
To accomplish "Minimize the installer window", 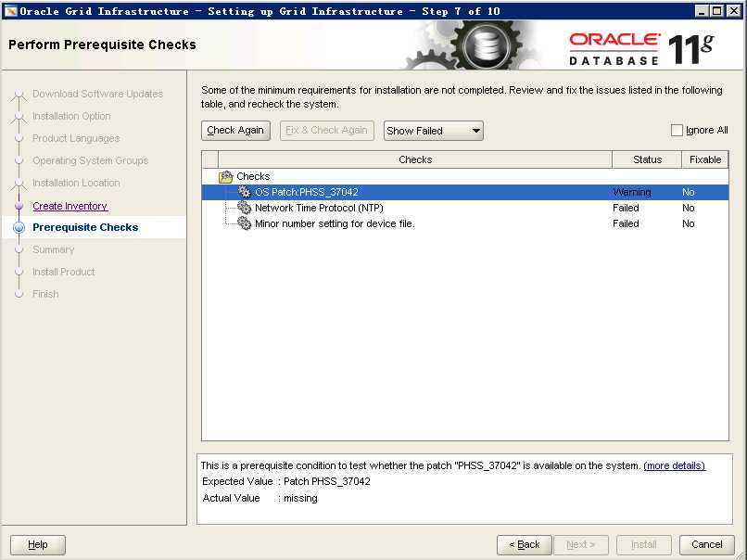I will click(x=702, y=11).
